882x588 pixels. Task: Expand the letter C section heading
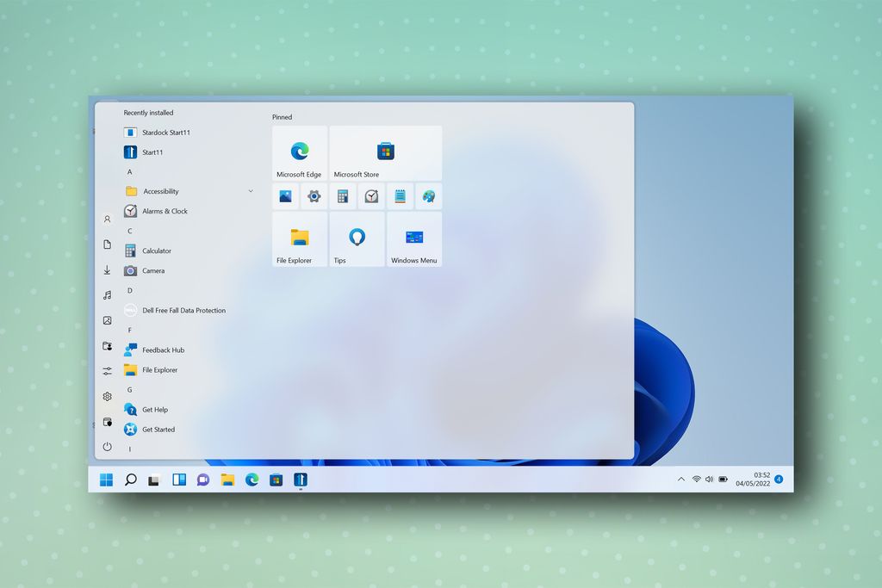(128, 231)
